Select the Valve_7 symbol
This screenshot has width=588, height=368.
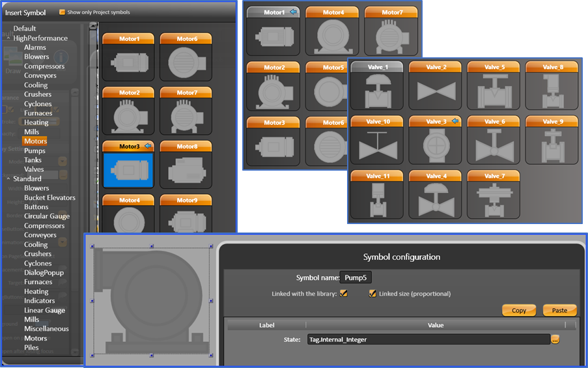pyautogui.click(x=494, y=199)
